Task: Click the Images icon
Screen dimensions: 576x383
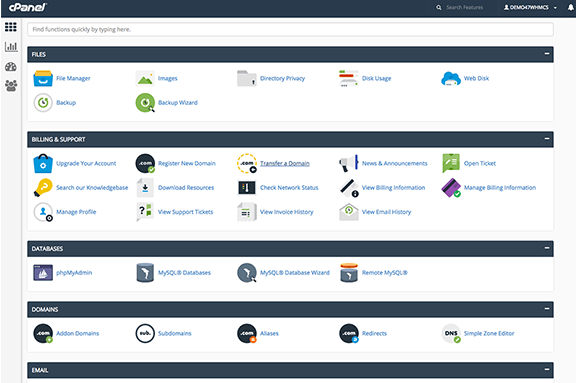Action: [145, 78]
